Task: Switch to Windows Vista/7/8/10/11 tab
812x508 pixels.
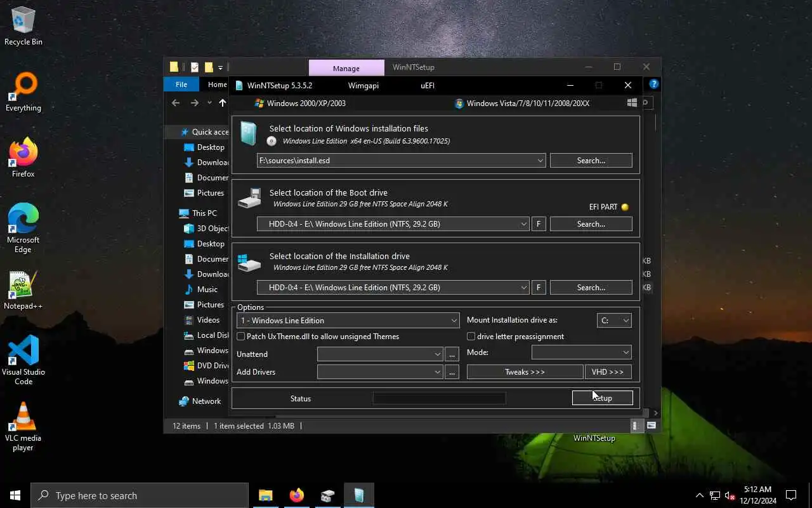Action: point(522,103)
